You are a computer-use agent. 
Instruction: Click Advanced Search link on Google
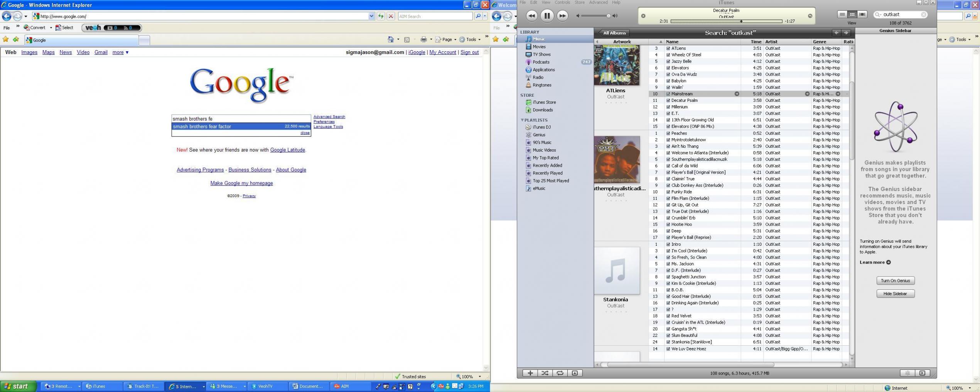pos(329,117)
